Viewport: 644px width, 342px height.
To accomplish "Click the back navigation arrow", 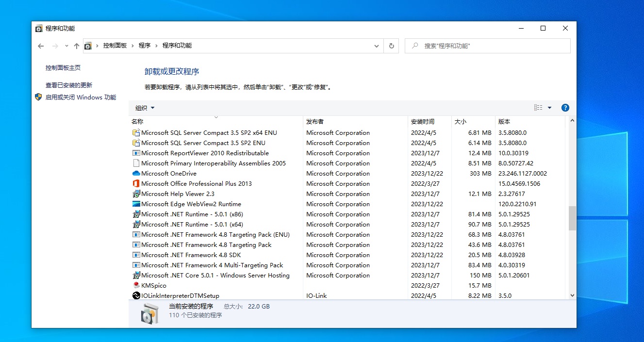I will [41, 46].
